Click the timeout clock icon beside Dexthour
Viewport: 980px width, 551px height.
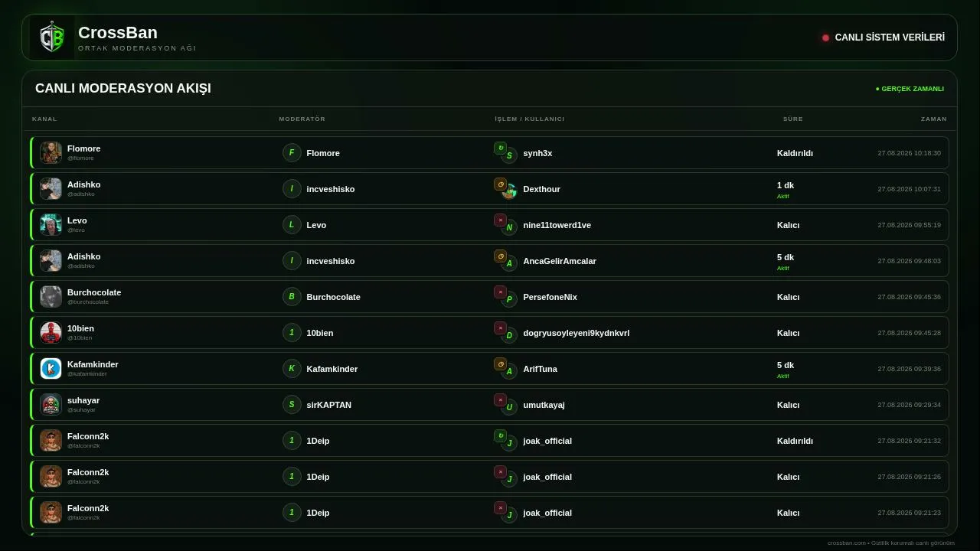pyautogui.click(x=500, y=184)
